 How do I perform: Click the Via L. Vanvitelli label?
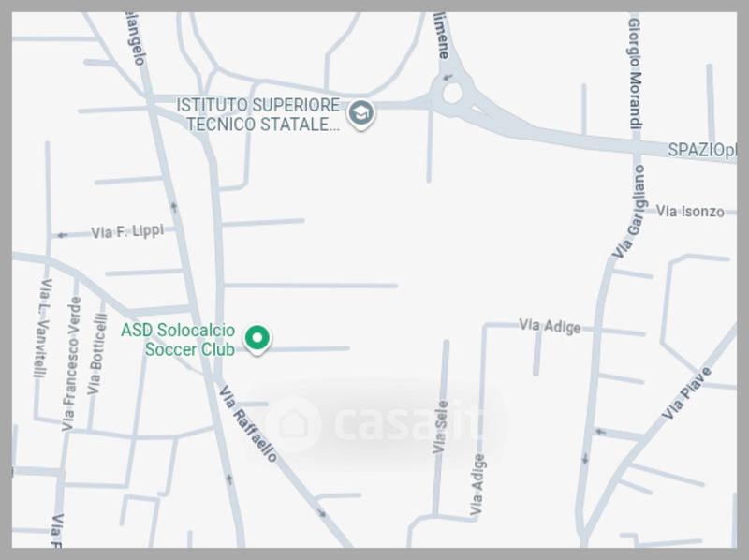coord(43,329)
